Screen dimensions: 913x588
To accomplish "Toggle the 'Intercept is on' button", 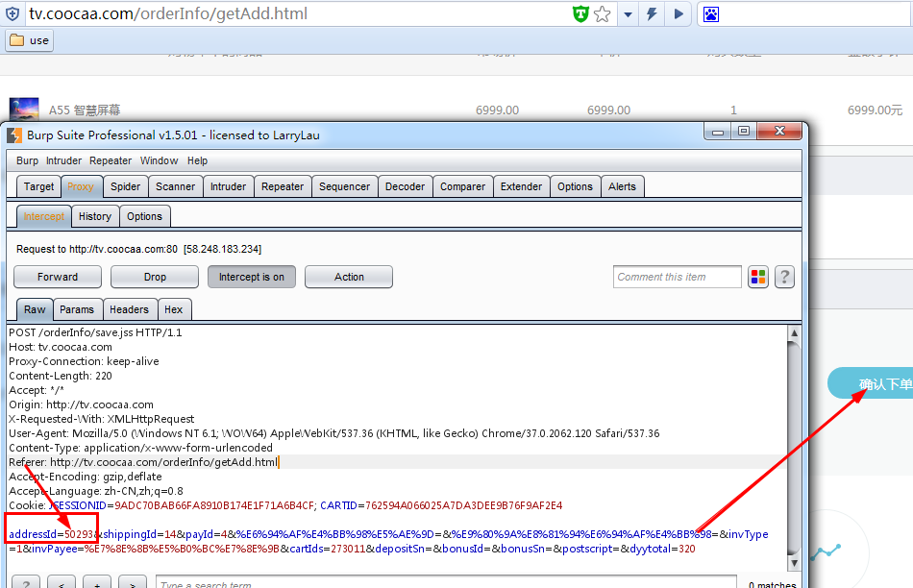I will [x=252, y=277].
